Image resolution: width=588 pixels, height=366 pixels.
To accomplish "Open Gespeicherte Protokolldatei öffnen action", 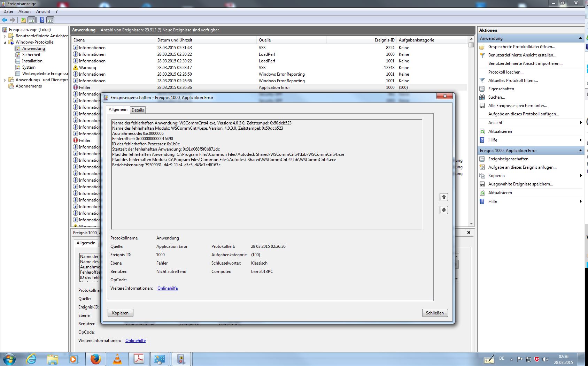I will (522, 47).
